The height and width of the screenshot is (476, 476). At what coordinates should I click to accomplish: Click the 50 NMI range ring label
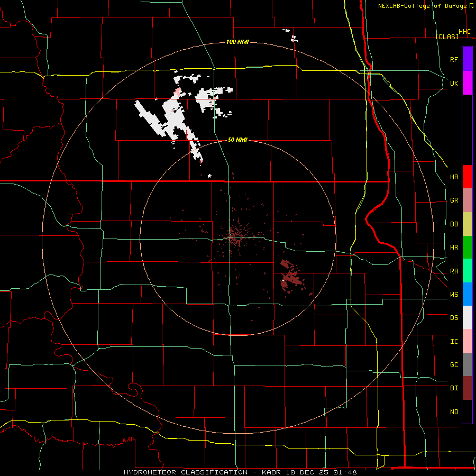pos(237,140)
